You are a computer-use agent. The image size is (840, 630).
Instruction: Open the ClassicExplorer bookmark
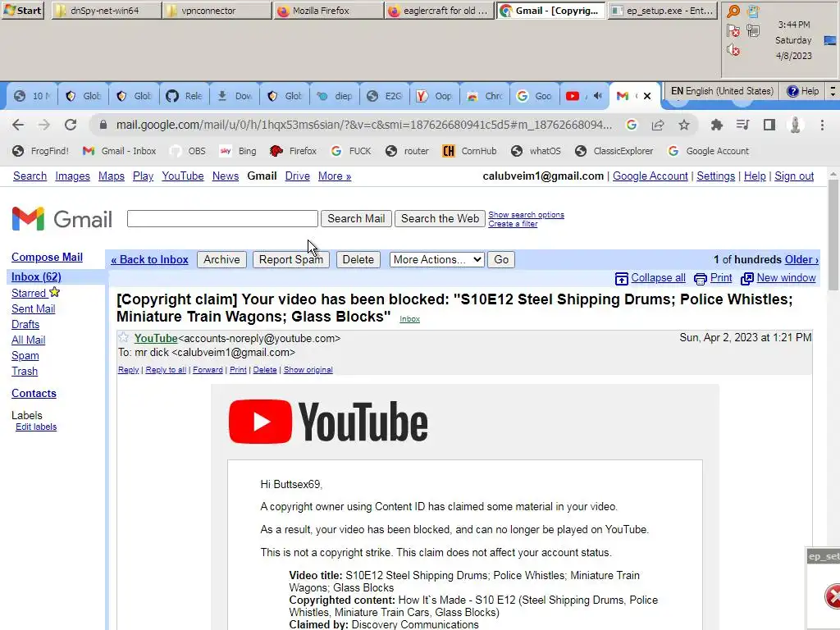coord(614,151)
